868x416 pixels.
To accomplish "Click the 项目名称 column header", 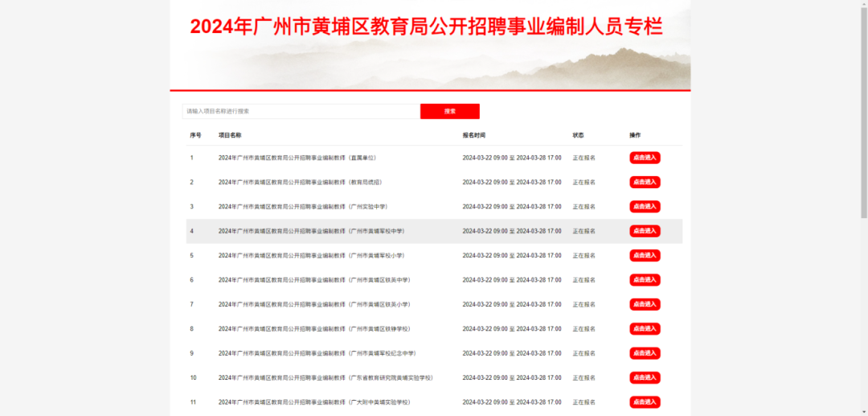I will (230, 135).
